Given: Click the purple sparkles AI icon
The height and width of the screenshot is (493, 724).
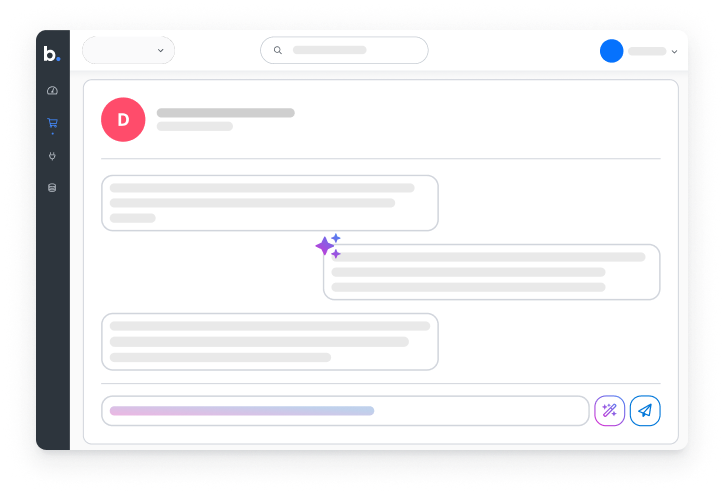Looking at the screenshot, I should coord(328,246).
